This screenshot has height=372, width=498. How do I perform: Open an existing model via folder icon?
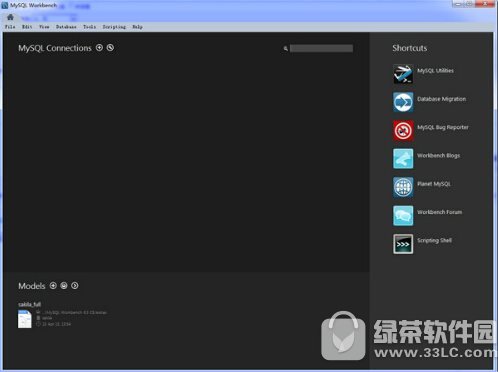pyautogui.click(x=64, y=285)
